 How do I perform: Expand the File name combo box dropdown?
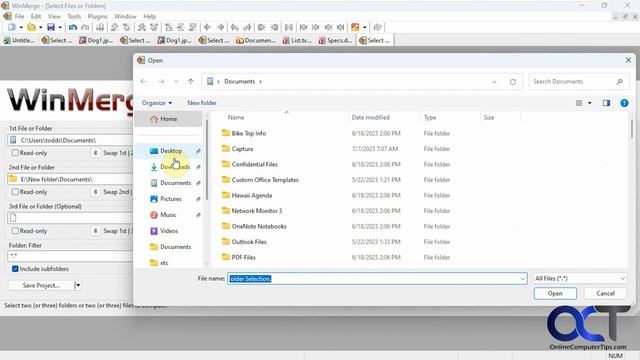click(x=523, y=279)
